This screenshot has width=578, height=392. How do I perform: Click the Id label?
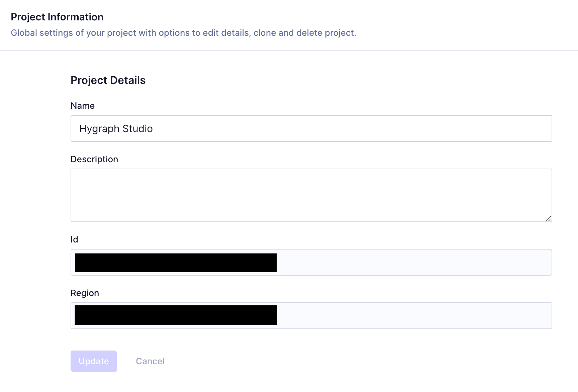74,239
